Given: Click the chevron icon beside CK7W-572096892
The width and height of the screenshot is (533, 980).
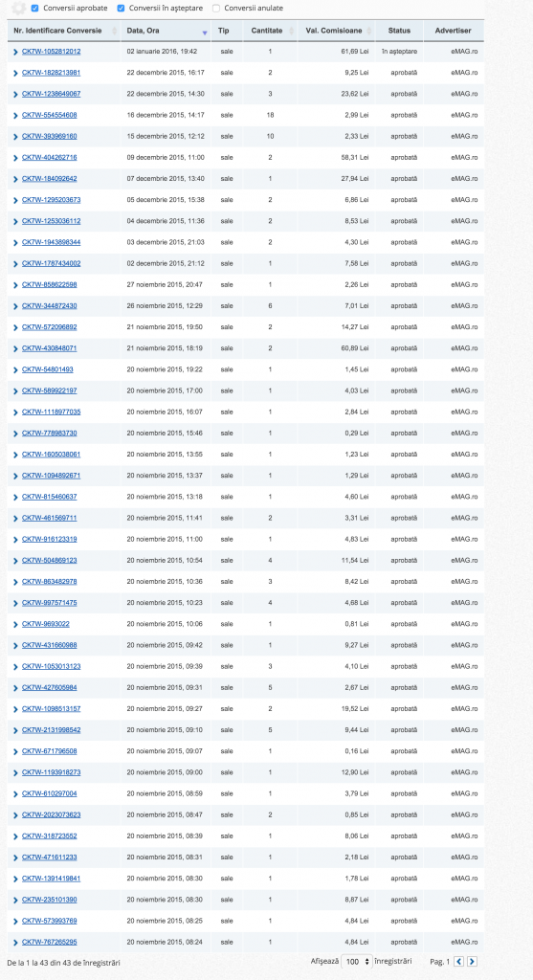Looking at the screenshot, I should [x=15, y=327].
